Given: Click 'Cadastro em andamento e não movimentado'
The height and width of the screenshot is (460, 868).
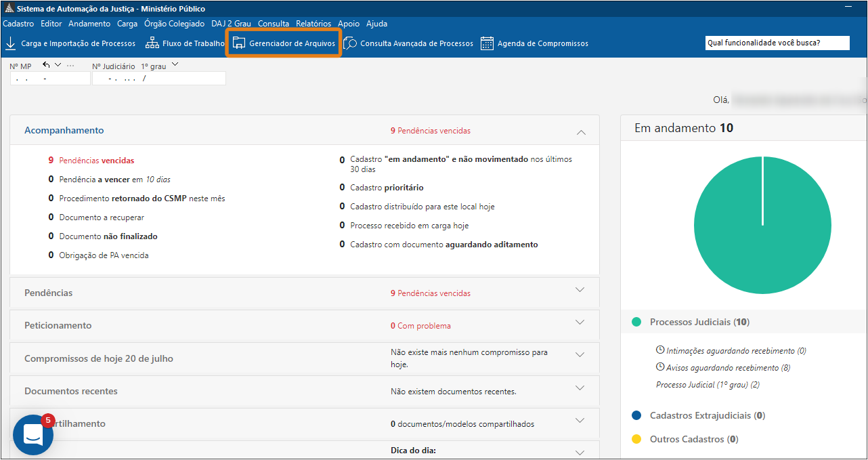Looking at the screenshot, I should (456, 164).
